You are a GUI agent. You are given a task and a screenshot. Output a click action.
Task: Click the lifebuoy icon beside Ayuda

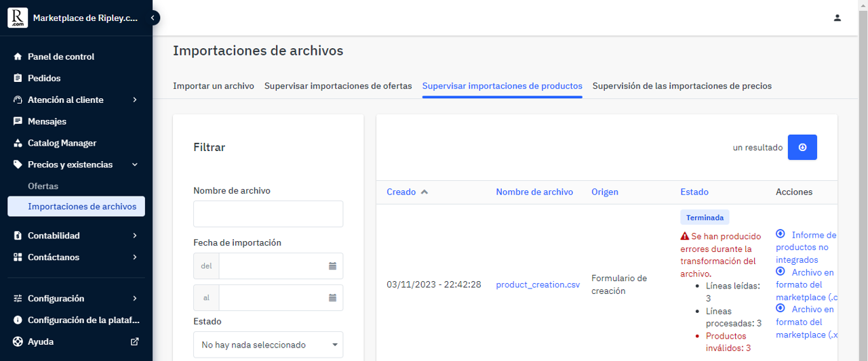tap(18, 342)
